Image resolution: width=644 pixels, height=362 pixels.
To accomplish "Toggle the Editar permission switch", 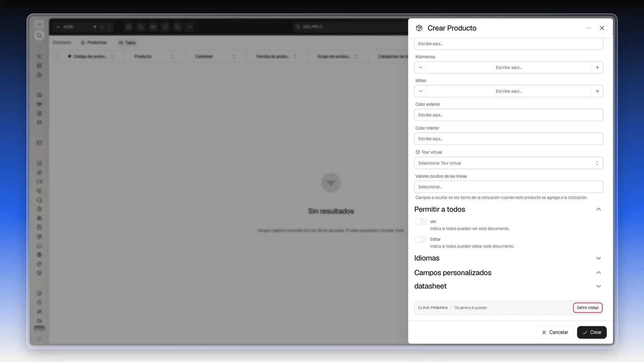I will coord(421,239).
